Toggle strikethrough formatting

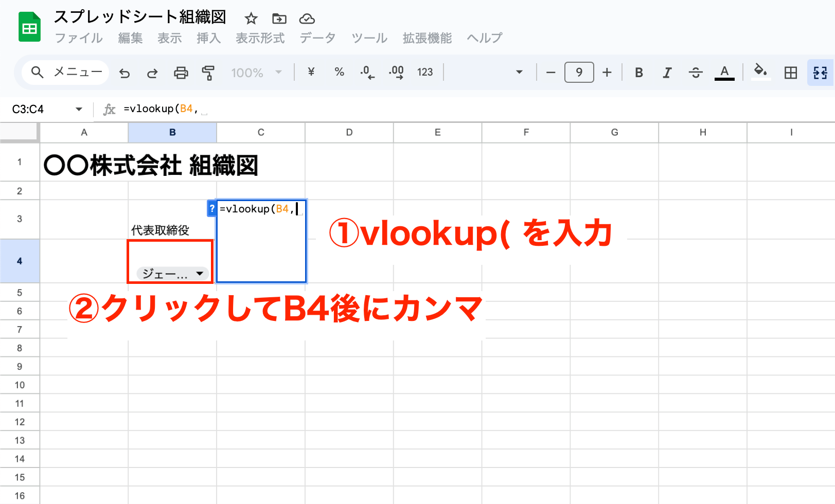pos(696,73)
